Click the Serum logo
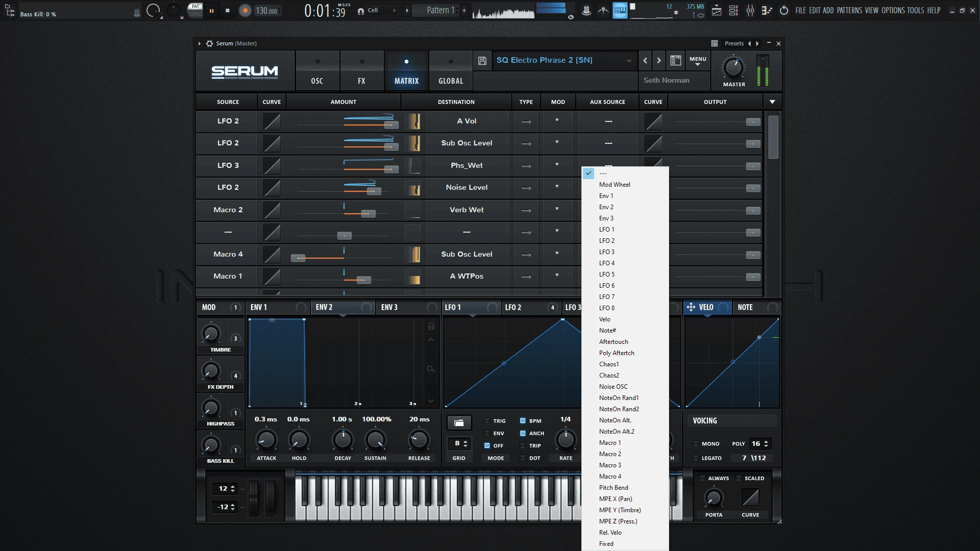Viewport: 980px width, 551px height. coord(245,71)
